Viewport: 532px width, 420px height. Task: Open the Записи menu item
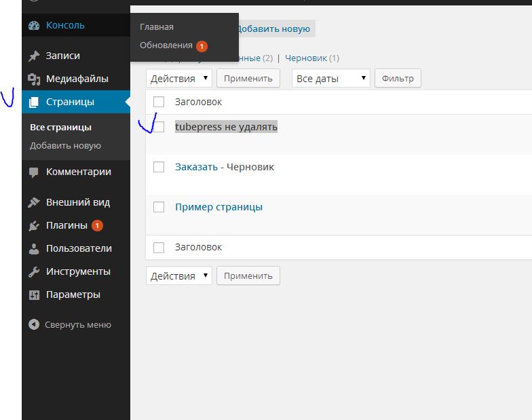coord(76,56)
